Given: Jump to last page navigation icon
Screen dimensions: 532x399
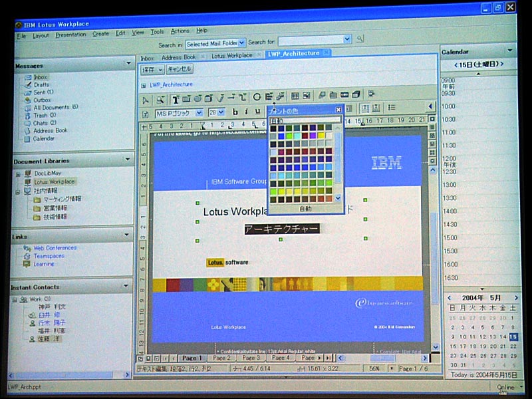Looking at the screenshot, I should coord(329,358).
